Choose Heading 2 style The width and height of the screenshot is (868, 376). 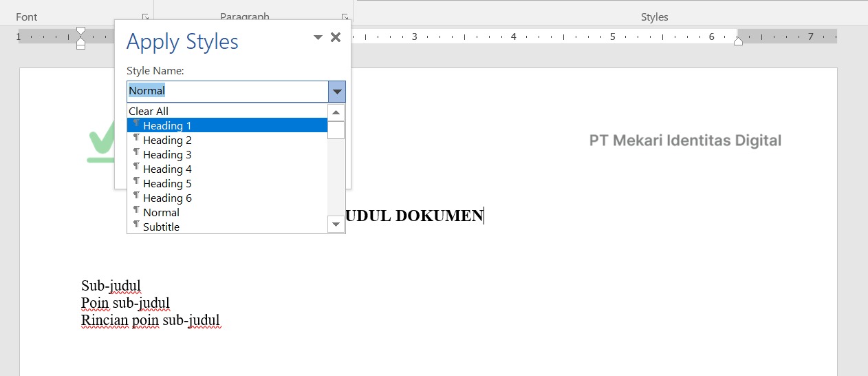[x=227, y=140]
